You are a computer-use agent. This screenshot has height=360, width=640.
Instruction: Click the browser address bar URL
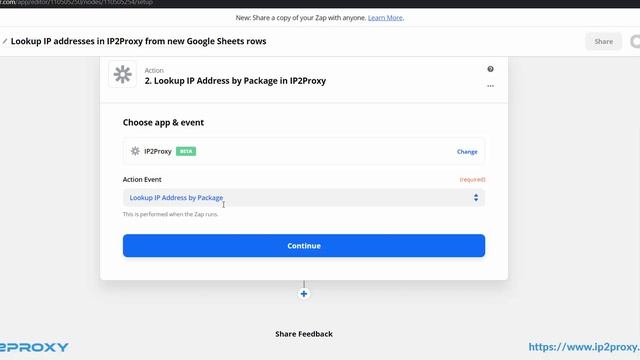pyautogui.click(x=76, y=2)
